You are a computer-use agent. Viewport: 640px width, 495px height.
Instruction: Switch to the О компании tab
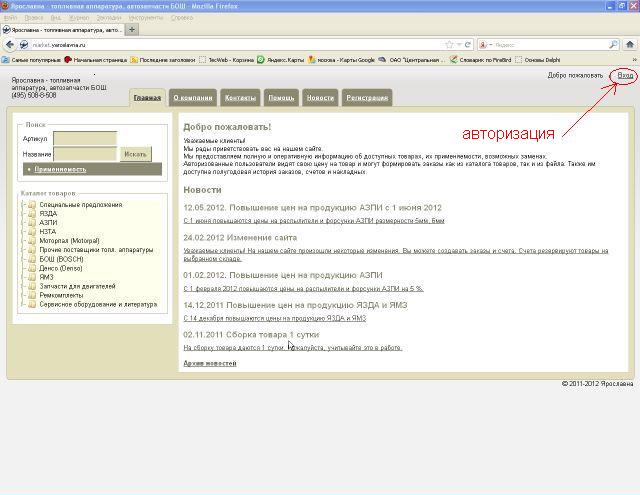click(192, 98)
